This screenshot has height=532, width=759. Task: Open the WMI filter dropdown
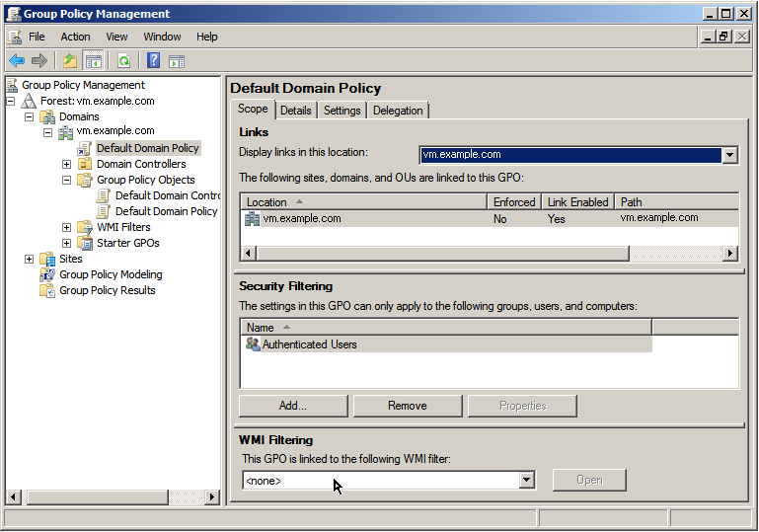527,481
